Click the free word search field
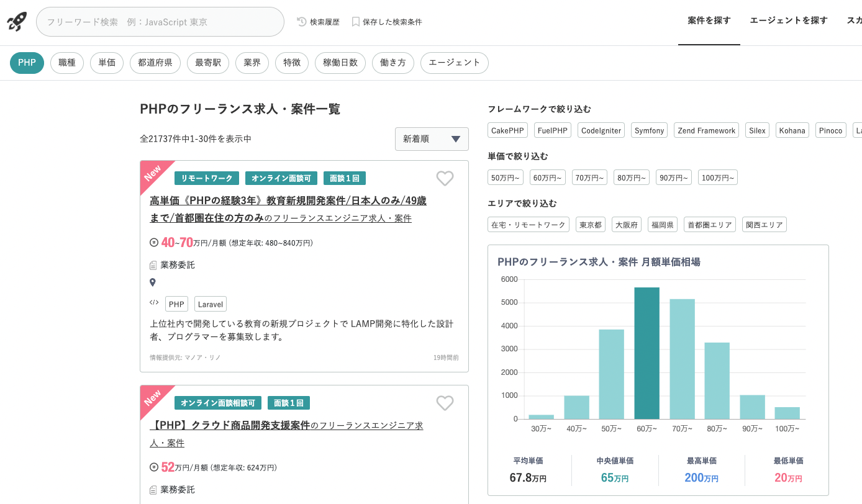862x504 pixels. pos(160,22)
